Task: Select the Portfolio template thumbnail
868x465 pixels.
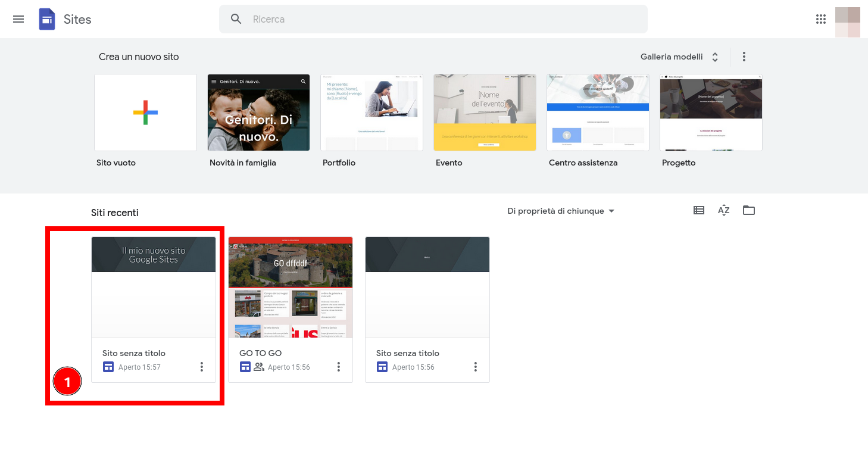Action: tap(371, 113)
